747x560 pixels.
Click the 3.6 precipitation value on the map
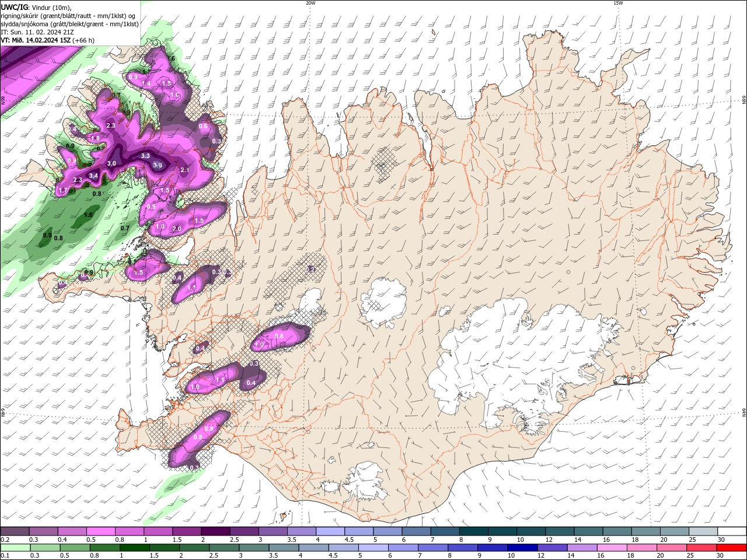point(158,165)
